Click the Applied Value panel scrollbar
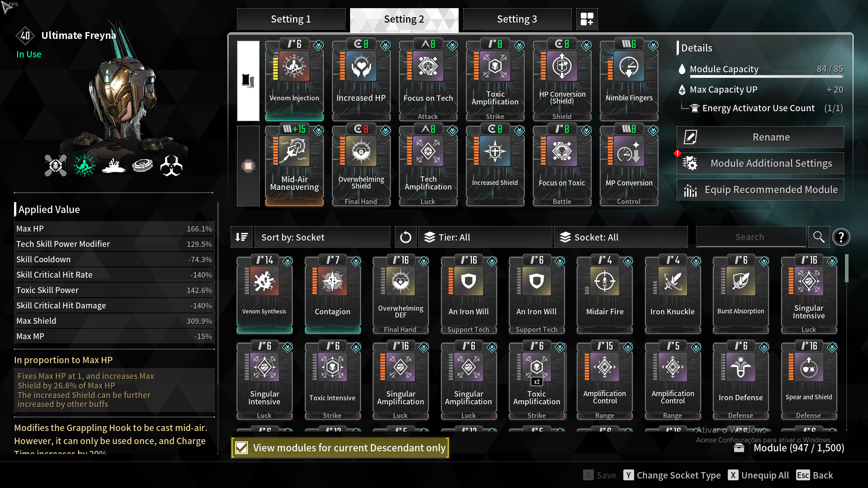The image size is (868, 488). coord(218,294)
